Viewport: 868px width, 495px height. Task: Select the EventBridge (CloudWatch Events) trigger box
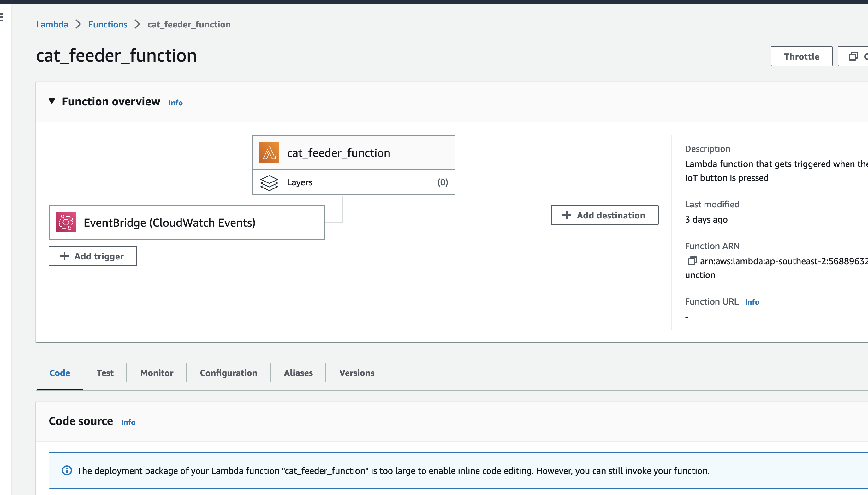(187, 222)
